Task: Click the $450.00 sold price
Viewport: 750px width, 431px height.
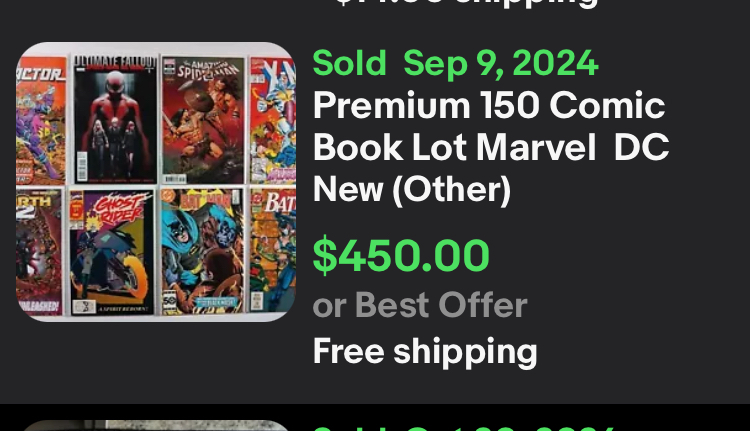Action: 401,255
